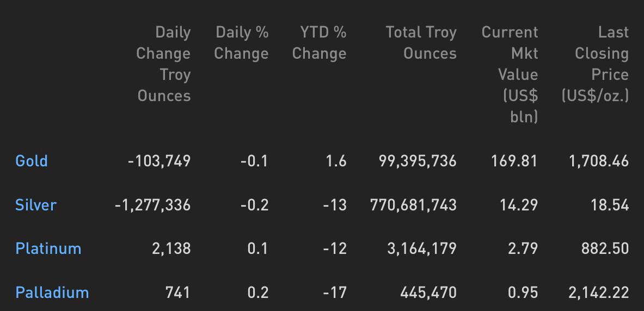This screenshot has height=311, width=644.
Task: Select the Total Troy Ounces column header
Action: [x=421, y=42]
